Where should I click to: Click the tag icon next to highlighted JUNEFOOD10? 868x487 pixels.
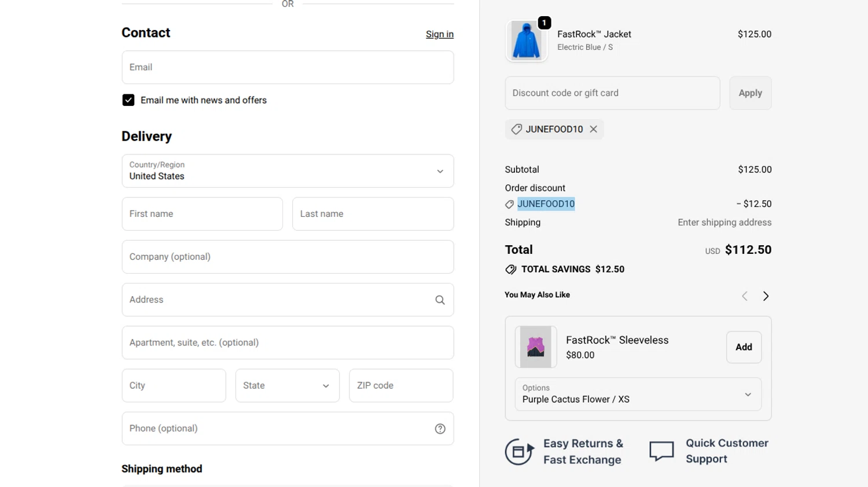click(x=509, y=204)
